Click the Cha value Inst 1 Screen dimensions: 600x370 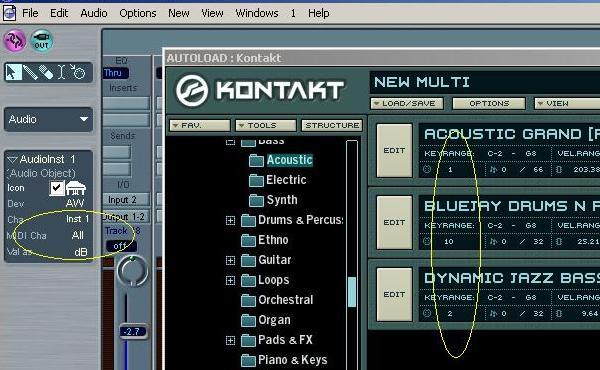(77, 219)
